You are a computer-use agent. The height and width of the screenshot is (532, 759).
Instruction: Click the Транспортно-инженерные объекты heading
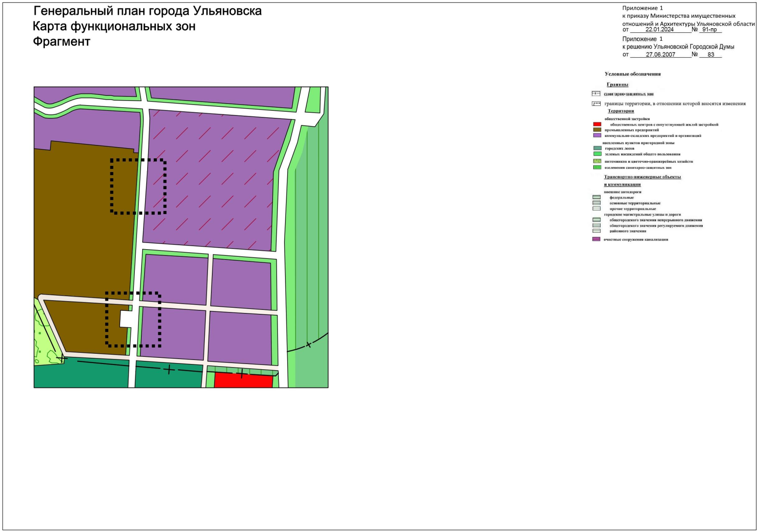pos(642,177)
